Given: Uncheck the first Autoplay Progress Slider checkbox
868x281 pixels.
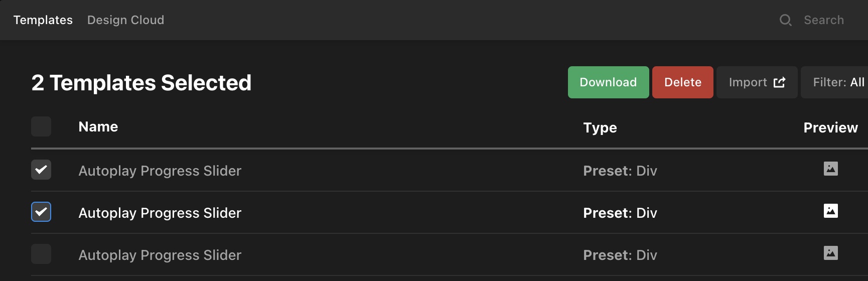Looking at the screenshot, I should pyautogui.click(x=41, y=170).
